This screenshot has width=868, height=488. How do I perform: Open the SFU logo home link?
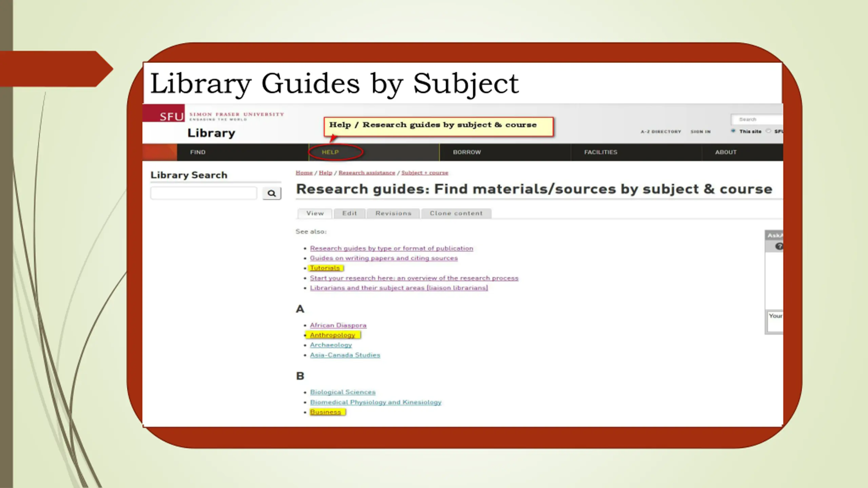pos(164,114)
